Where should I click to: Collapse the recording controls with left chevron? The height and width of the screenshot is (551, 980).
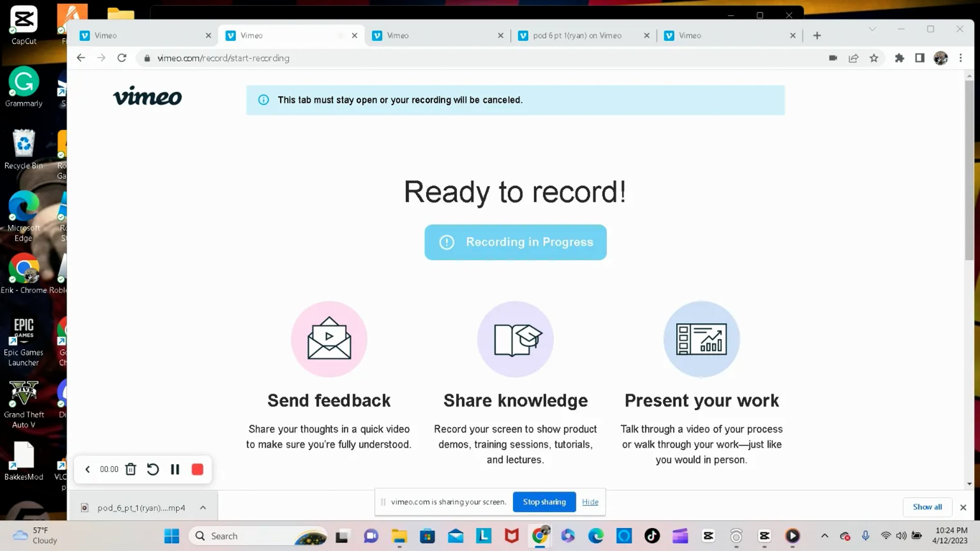tap(87, 469)
